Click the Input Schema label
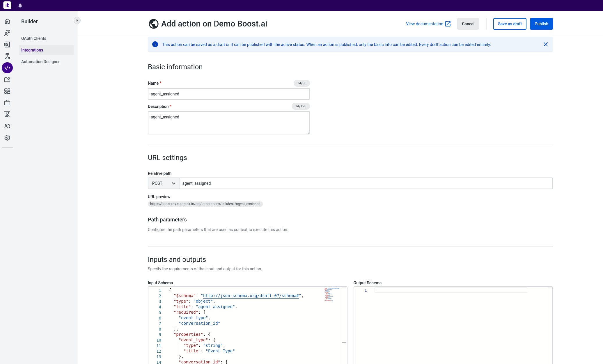Image resolution: width=603 pixels, height=364 pixels. (x=160, y=283)
